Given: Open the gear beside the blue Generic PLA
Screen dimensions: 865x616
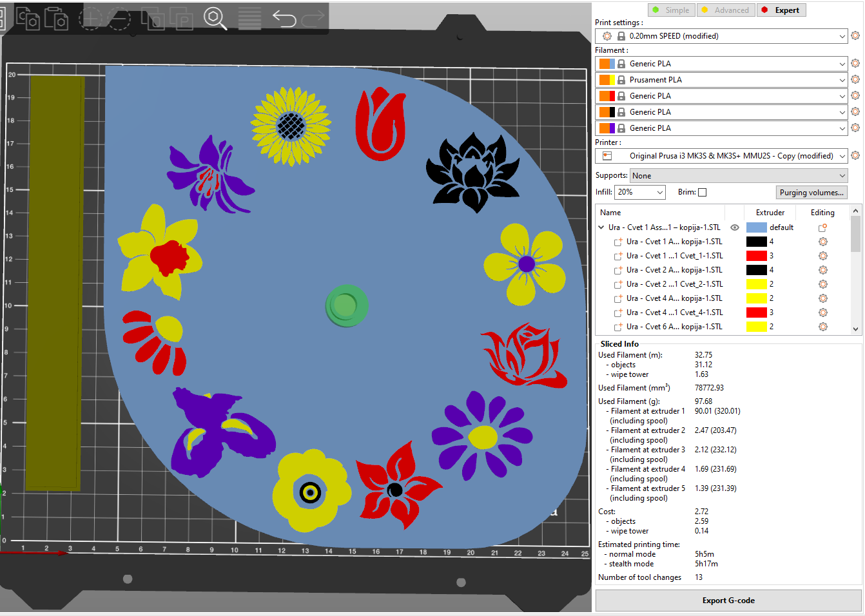Looking at the screenshot, I should (855, 64).
